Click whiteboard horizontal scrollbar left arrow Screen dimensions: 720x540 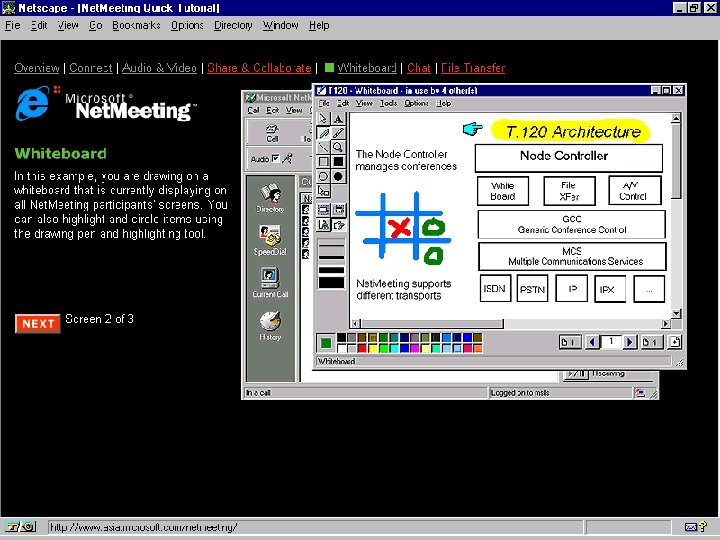tap(354, 324)
